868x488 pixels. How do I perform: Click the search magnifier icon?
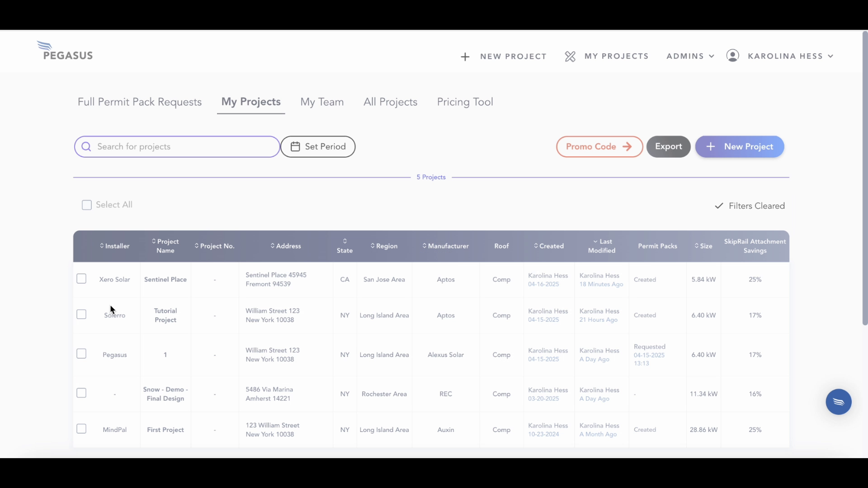pyautogui.click(x=86, y=147)
